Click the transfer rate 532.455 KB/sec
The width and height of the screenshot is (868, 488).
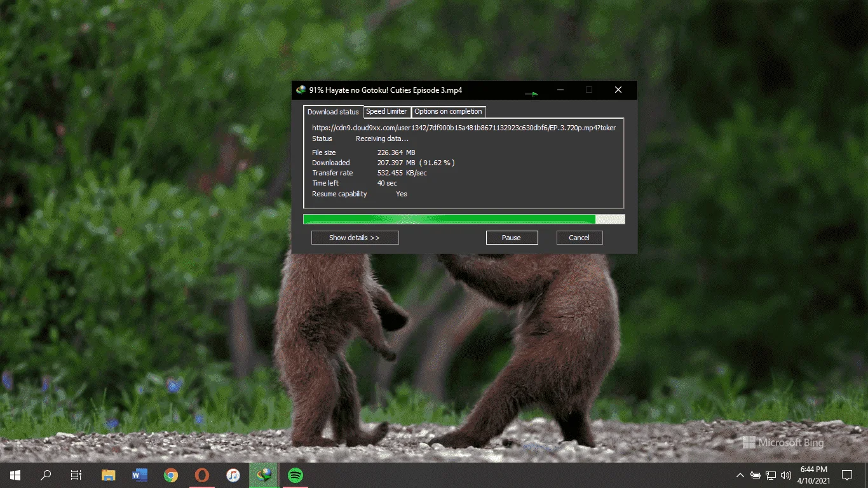pyautogui.click(x=402, y=173)
